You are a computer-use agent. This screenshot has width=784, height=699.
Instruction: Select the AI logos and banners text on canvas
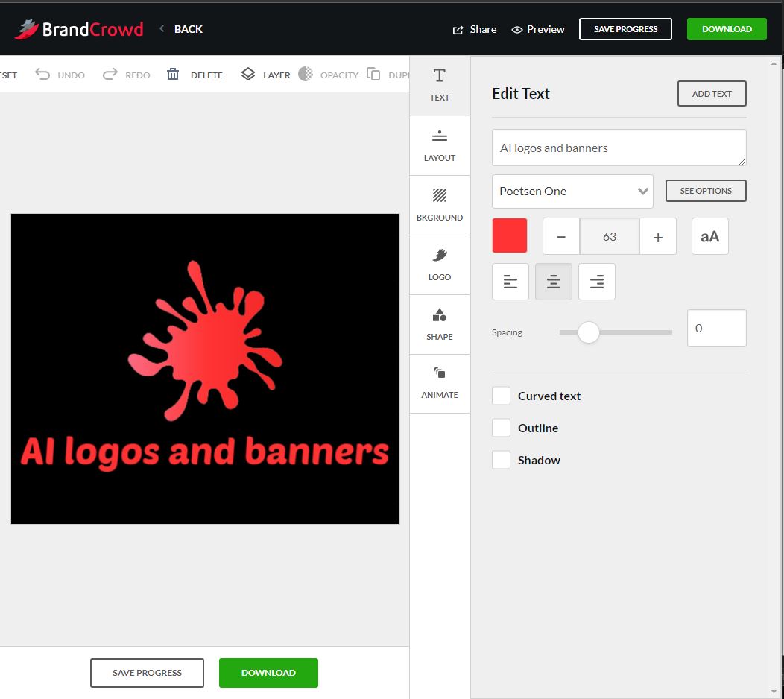204,452
